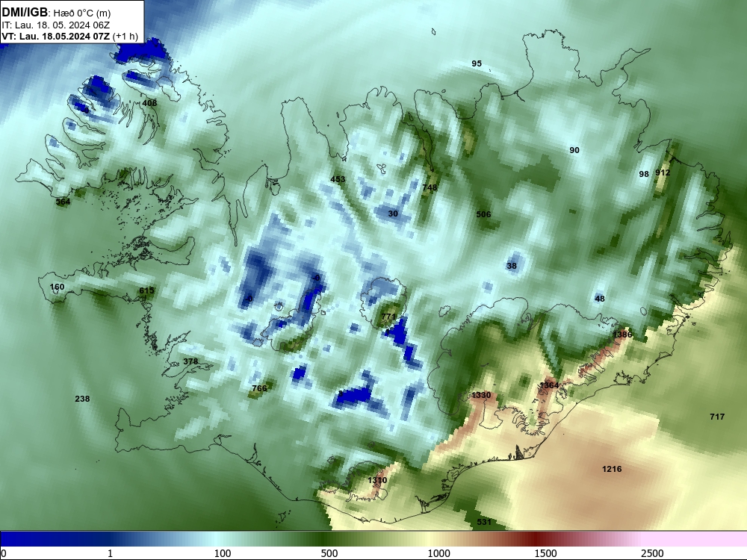Image resolution: width=747 pixels, height=560 pixels.
Task: Click the value 453 on the map
Action: point(338,179)
